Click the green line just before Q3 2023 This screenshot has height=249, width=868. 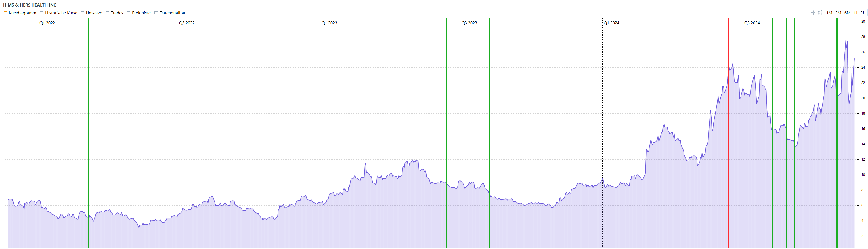coord(447,134)
